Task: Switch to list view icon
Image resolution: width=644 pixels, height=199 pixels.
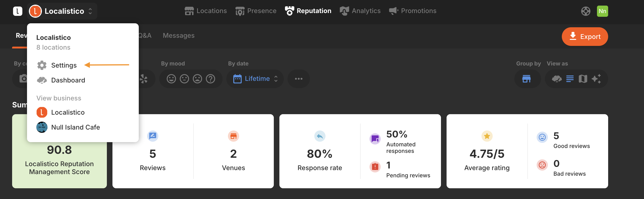Action: pos(570,79)
